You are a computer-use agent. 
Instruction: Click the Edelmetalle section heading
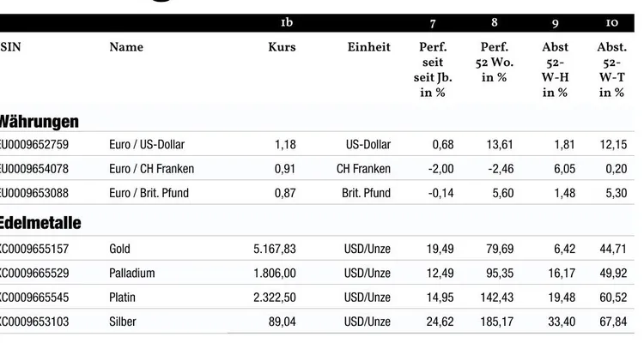(x=40, y=223)
